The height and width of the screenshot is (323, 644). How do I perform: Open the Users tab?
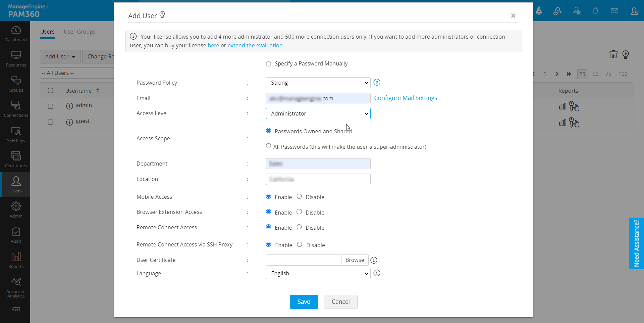[47, 32]
